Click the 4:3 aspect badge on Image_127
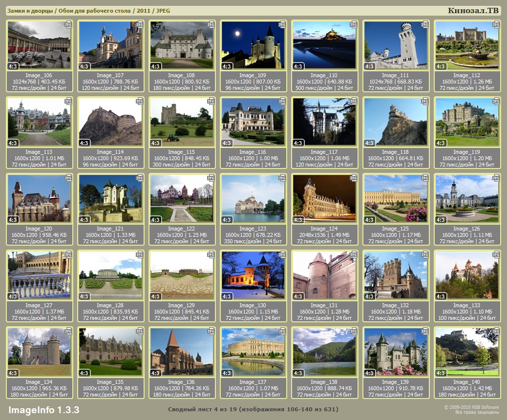 tap(13, 296)
